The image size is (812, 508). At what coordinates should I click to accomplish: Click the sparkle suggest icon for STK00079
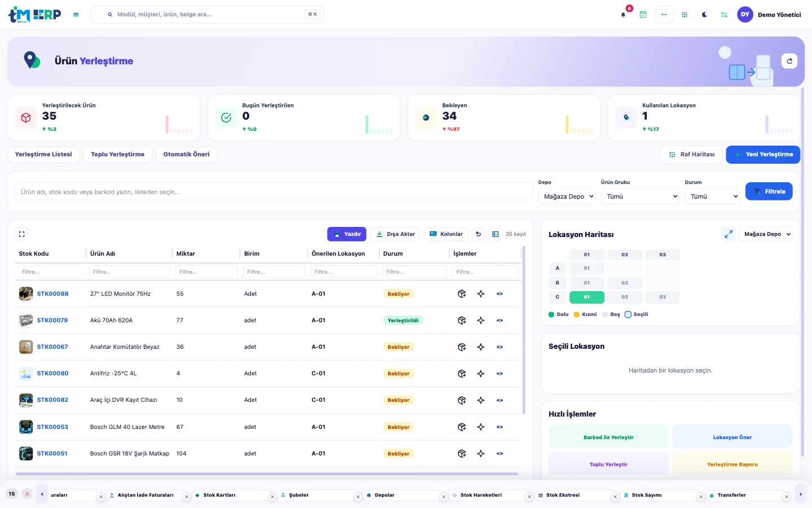pos(481,321)
